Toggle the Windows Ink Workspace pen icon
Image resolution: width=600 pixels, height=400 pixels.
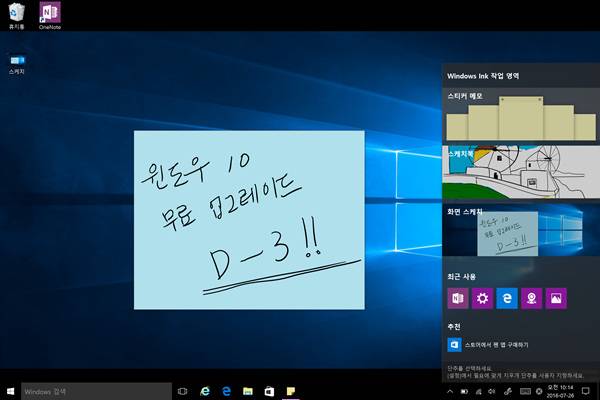pos(508,392)
